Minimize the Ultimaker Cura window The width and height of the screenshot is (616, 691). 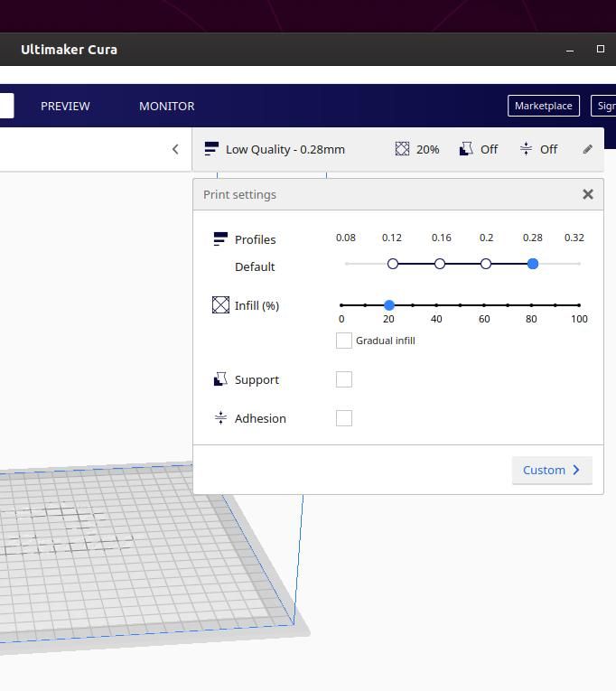[x=570, y=50]
